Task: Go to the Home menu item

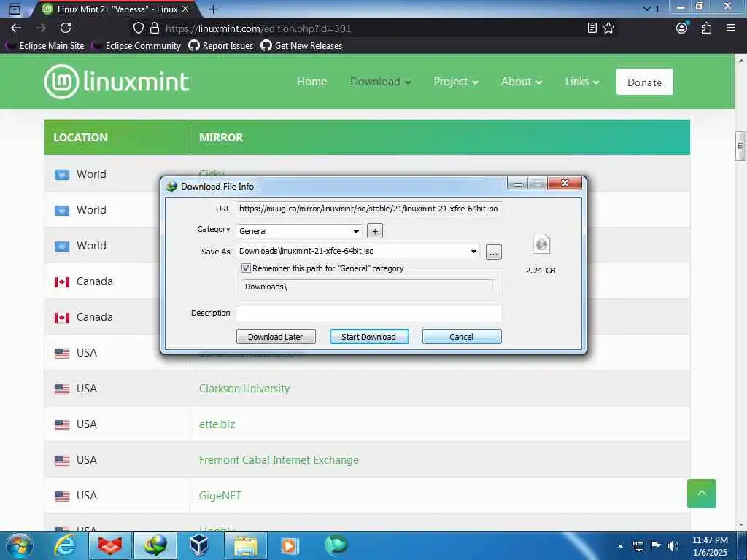Action: [312, 82]
